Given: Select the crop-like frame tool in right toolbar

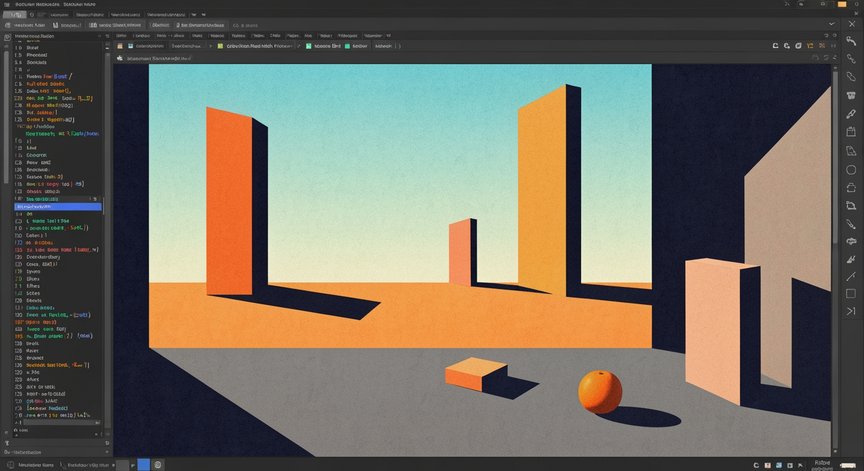Looking at the screenshot, I should click(x=851, y=205).
